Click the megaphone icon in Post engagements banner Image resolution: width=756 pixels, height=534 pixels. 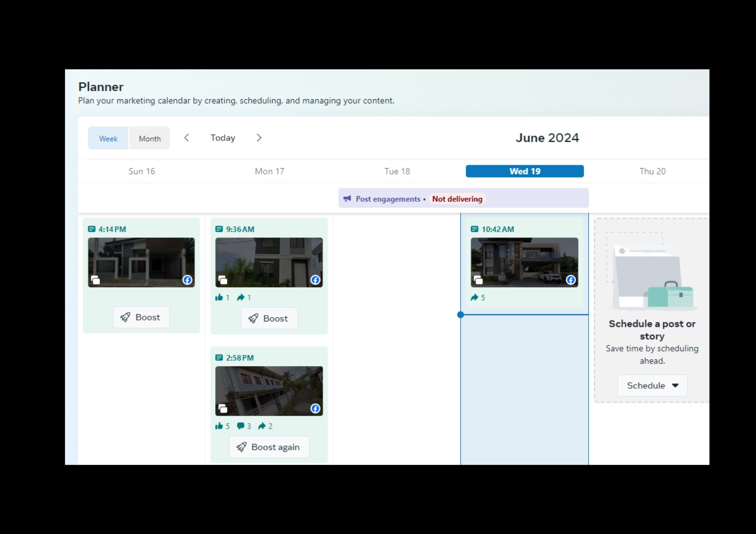(347, 199)
